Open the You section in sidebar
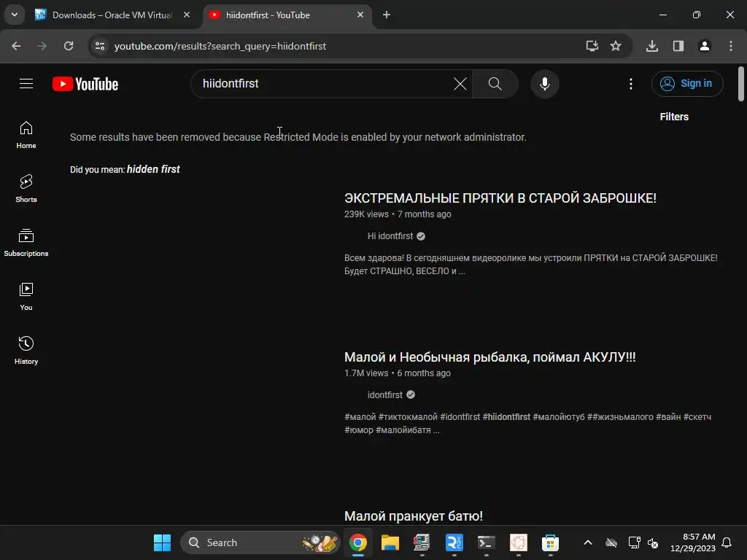Image resolution: width=747 pixels, height=560 pixels. [x=26, y=297]
